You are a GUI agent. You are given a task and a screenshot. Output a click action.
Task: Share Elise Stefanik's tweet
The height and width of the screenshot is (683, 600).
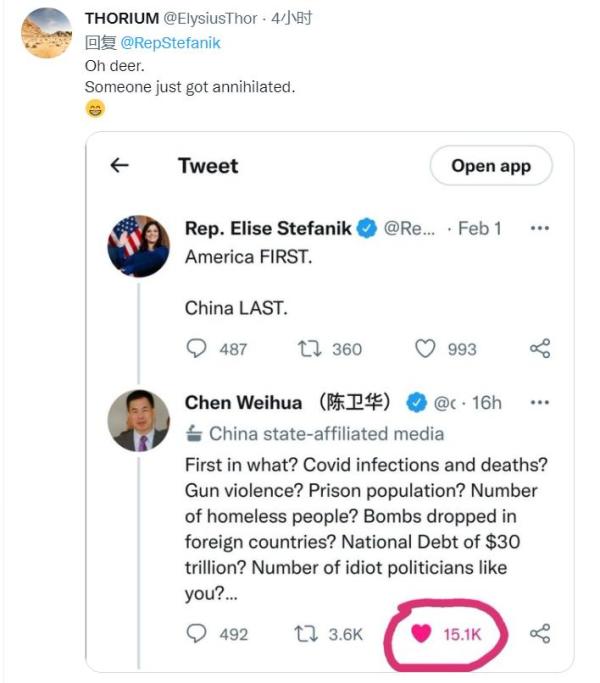[540, 349]
